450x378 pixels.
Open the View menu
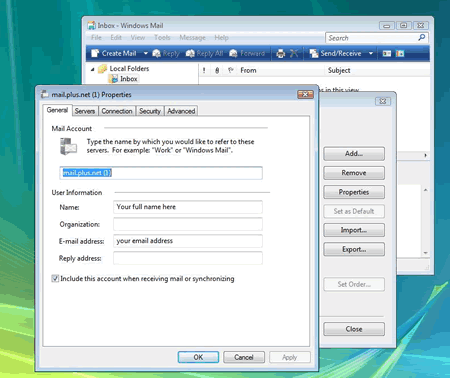[x=138, y=37]
